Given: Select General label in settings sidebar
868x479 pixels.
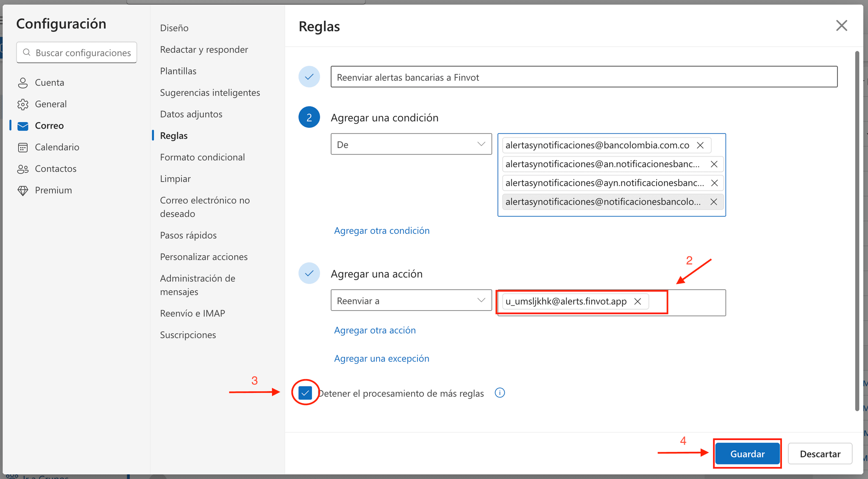Looking at the screenshot, I should [x=51, y=104].
